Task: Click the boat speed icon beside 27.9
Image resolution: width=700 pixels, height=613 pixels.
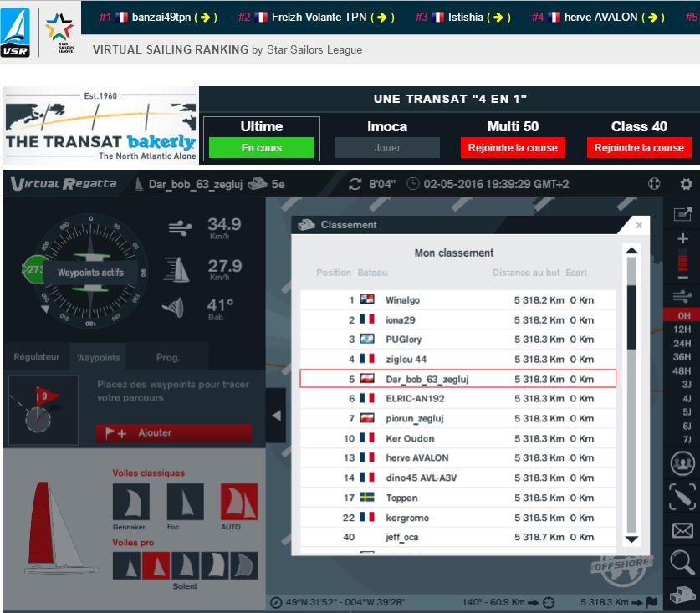Action: (177, 269)
